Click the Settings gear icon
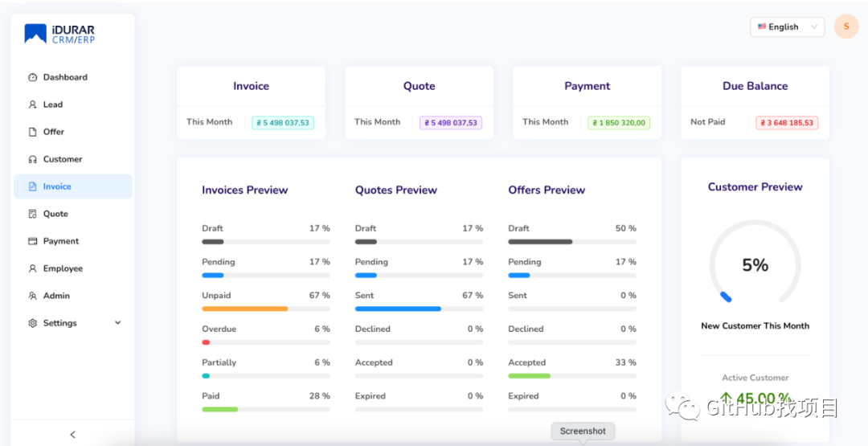Viewport: 868px width, 446px height. [x=33, y=324]
